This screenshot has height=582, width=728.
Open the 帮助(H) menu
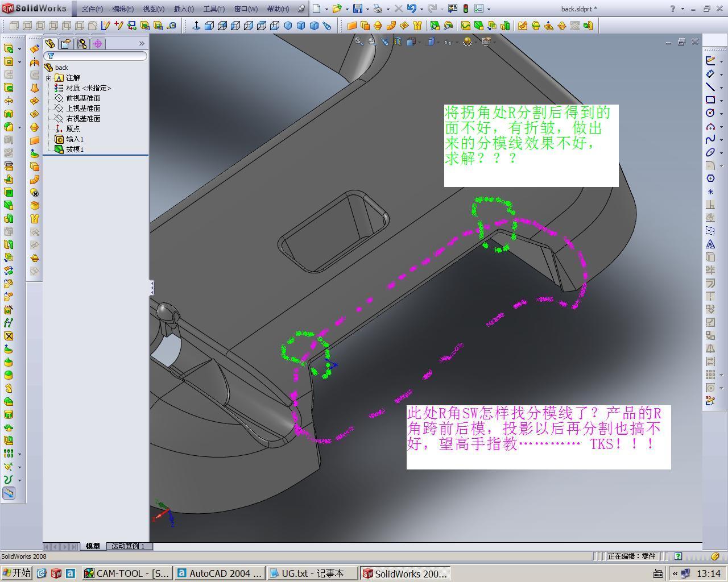pyautogui.click(x=278, y=9)
